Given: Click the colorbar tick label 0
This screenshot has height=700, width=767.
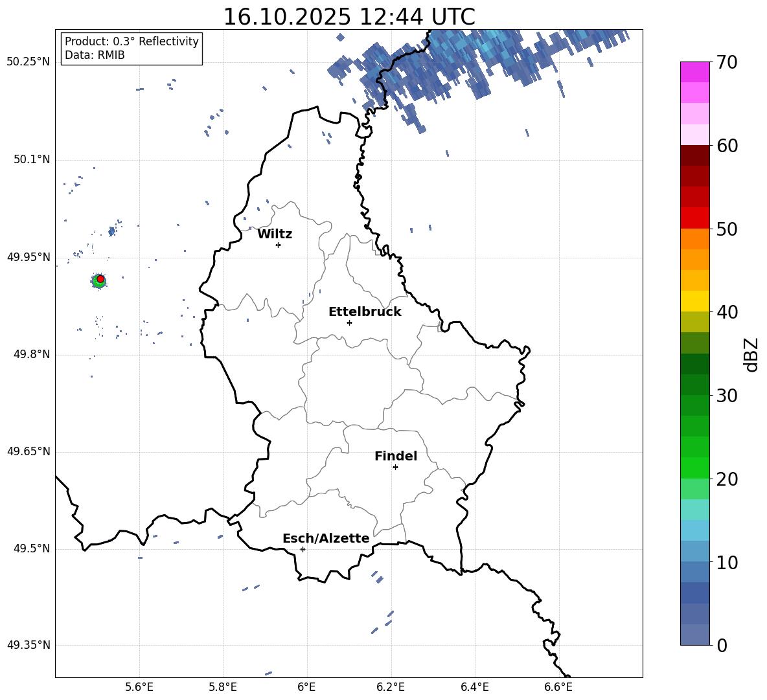Looking at the screenshot, I should pos(722,645).
